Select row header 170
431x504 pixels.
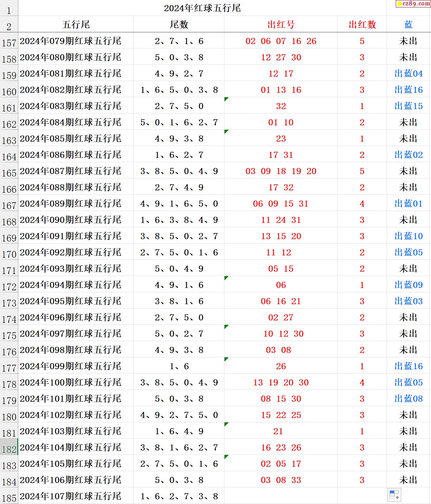9,252
